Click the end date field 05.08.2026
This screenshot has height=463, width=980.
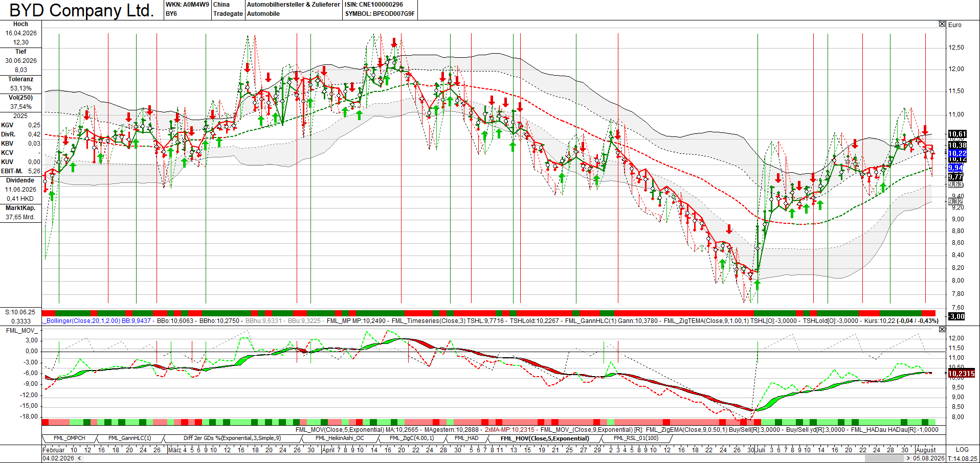[x=928, y=458]
